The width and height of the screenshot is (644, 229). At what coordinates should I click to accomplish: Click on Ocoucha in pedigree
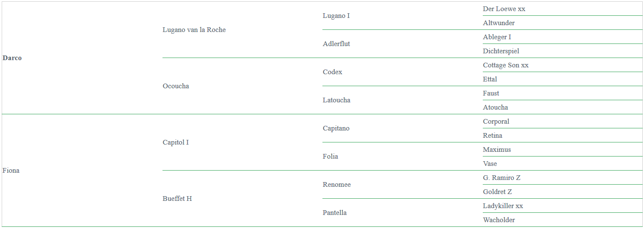click(x=176, y=86)
